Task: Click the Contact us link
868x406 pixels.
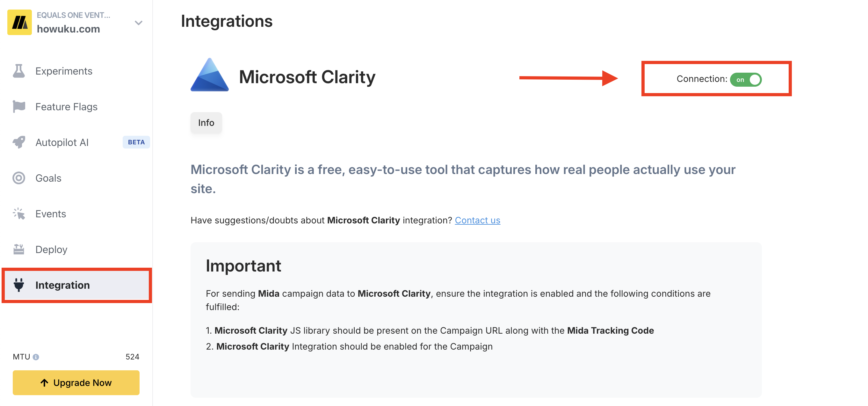Action: tap(477, 220)
